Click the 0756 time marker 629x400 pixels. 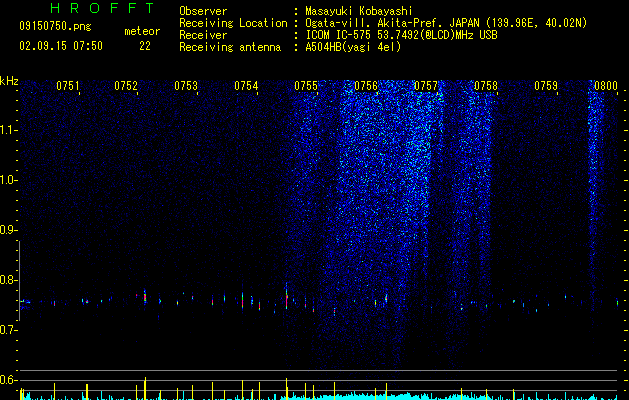point(366,86)
